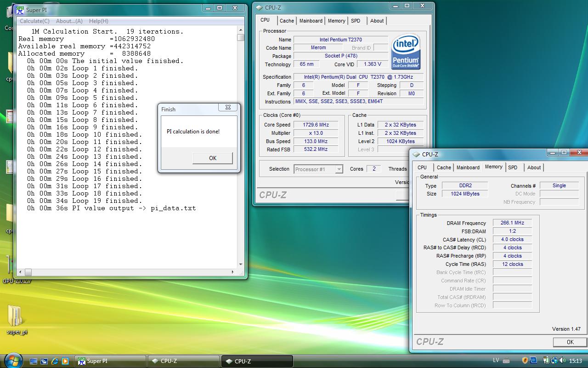588x368 pixels.
Task: Switch to SPD tab in CPU-Z memory window
Action: point(513,167)
